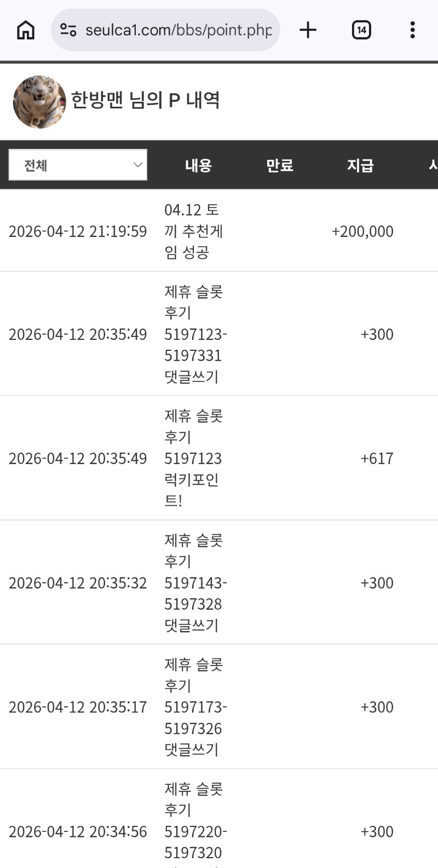Image resolution: width=438 pixels, height=868 pixels.
Task: Open the browser three-dot menu
Action: 412,30
